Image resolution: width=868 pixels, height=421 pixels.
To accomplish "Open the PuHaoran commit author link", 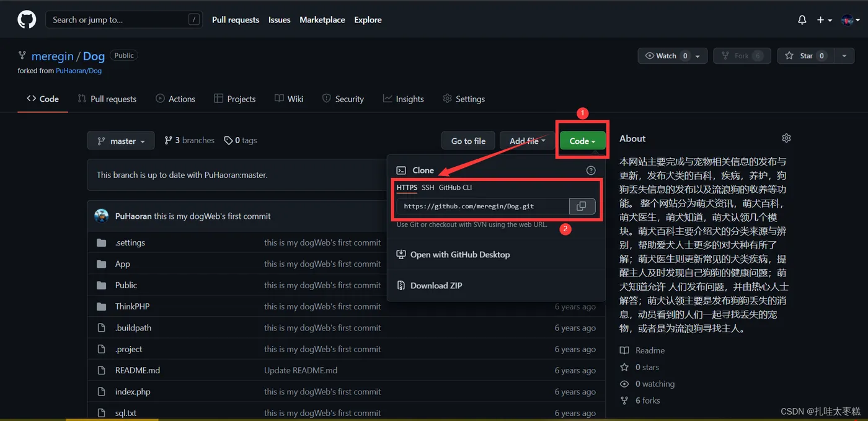I will click(133, 216).
